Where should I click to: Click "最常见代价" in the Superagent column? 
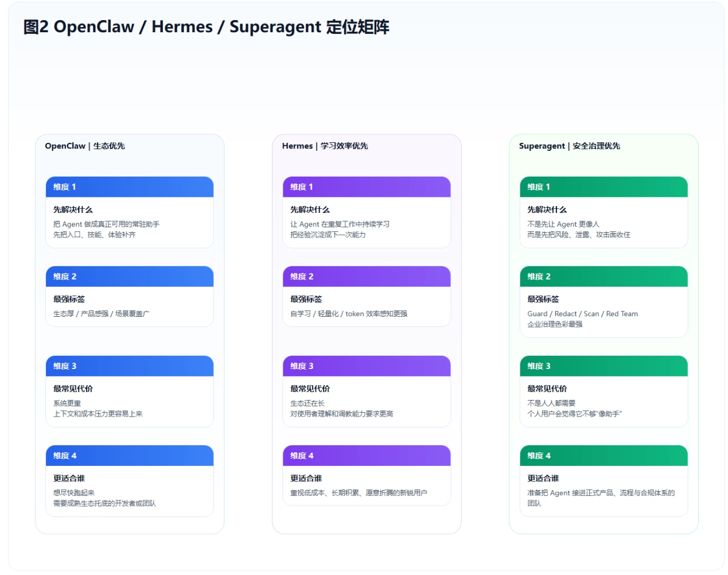[x=547, y=389]
